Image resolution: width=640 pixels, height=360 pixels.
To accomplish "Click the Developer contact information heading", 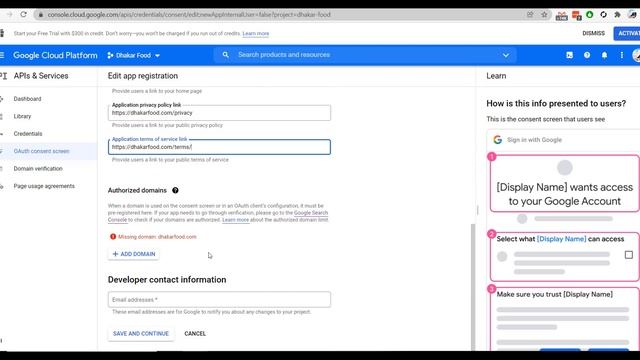I will coord(167,280).
